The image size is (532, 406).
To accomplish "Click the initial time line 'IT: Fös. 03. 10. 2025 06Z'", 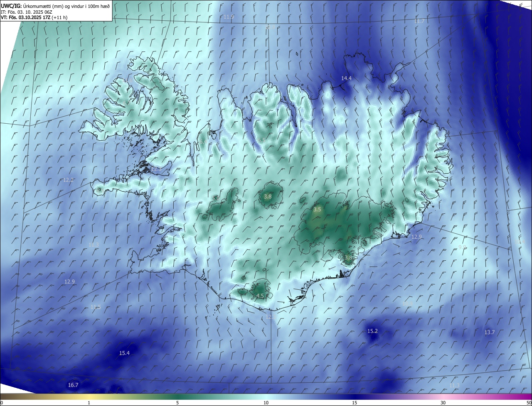I will coord(26,12).
